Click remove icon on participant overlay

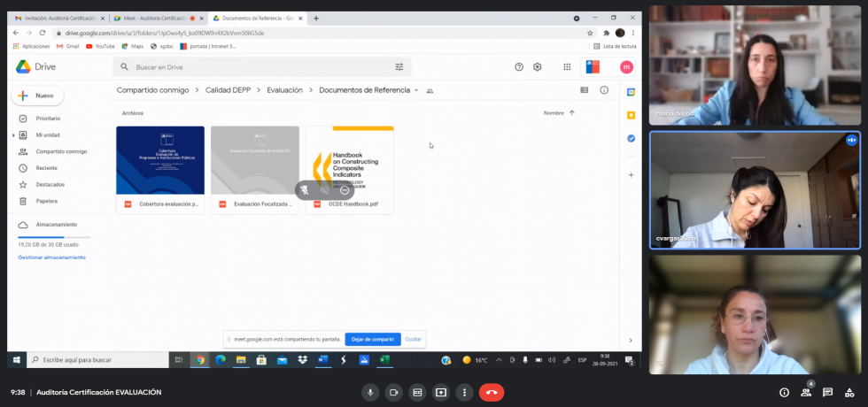[345, 189]
